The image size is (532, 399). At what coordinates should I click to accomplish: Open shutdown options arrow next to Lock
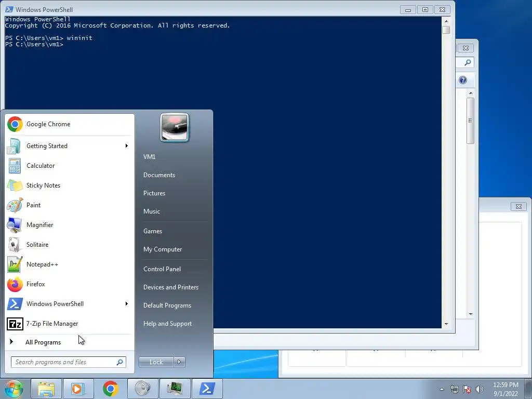(179, 362)
